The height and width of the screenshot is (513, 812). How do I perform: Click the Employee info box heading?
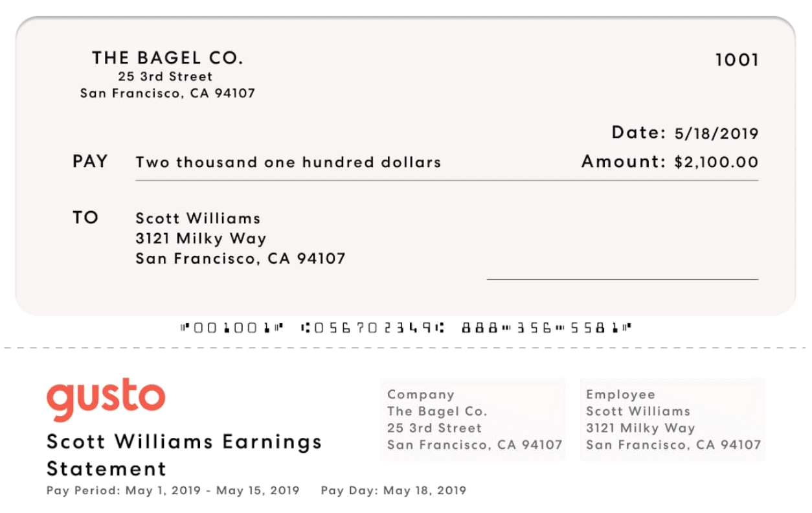(620, 394)
